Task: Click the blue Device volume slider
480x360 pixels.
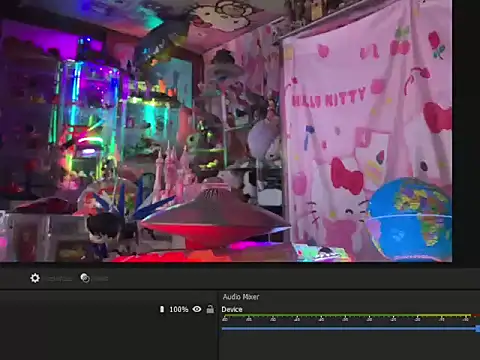Action: coord(351,329)
